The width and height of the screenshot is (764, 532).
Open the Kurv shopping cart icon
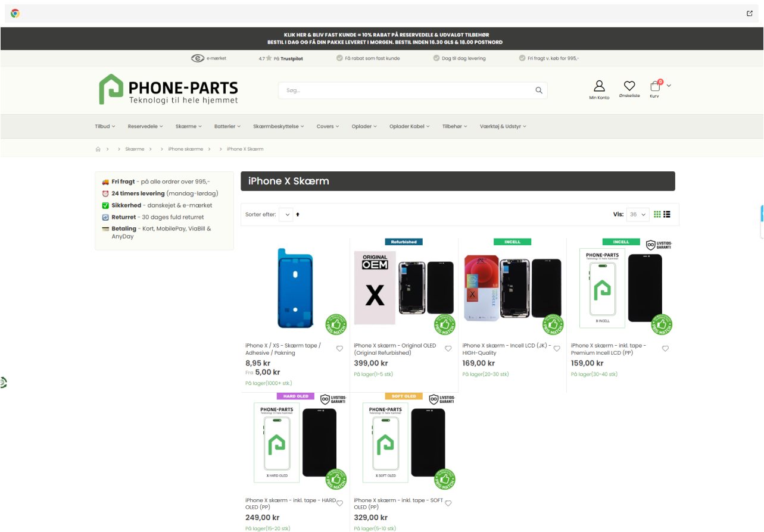coord(655,86)
